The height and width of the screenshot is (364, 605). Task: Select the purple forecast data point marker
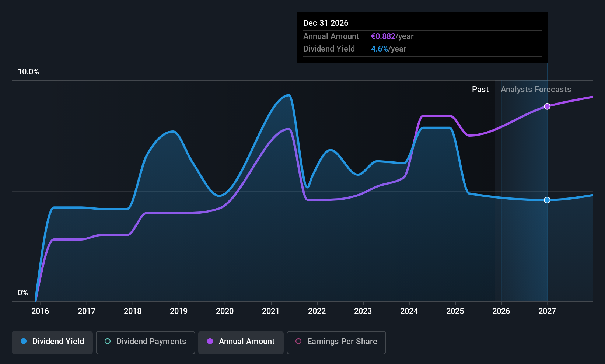(547, 106)
